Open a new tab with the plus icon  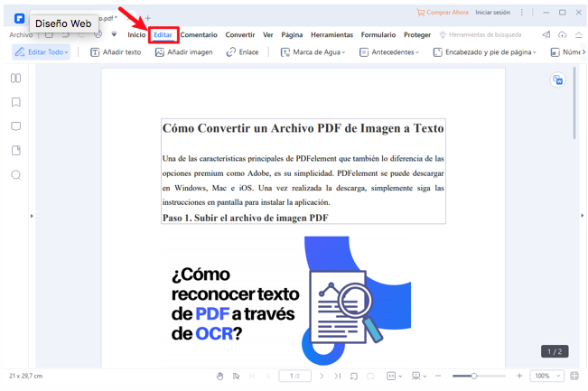tap(148, 18)
